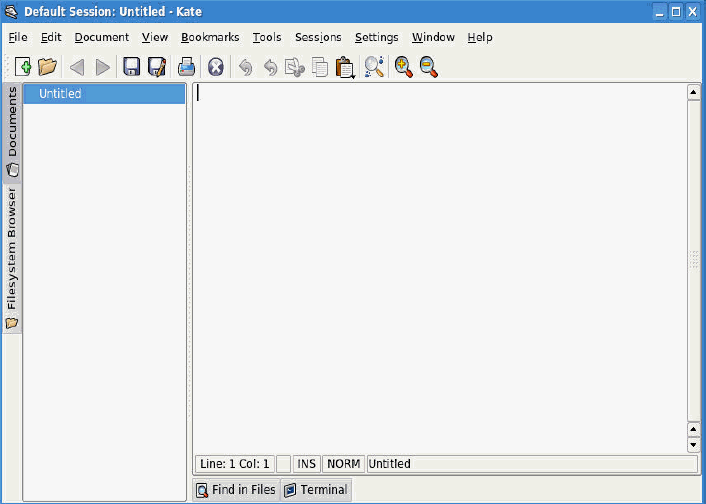The height and width of the screenshot is (504, 706).
Task: Open the Bookmarks menu
Action: (210, 37)
